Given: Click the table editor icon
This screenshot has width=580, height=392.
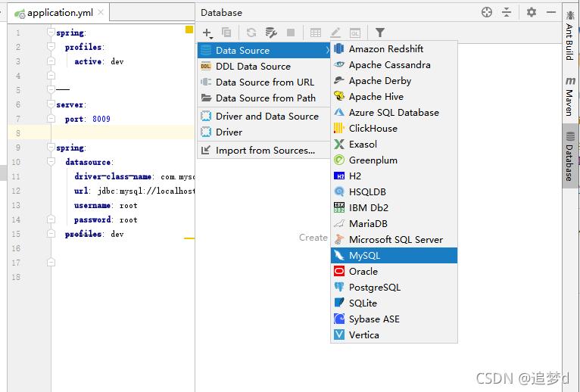Looking at the screenshot, I should pyautogui.click(x=316, y=33).
